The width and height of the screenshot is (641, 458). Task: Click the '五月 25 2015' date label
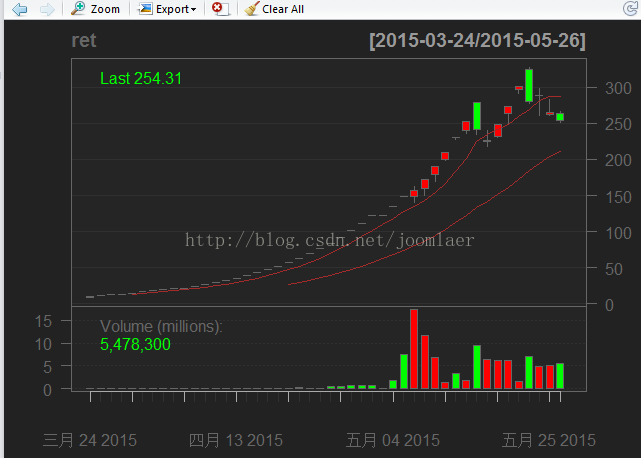point(549,440)
